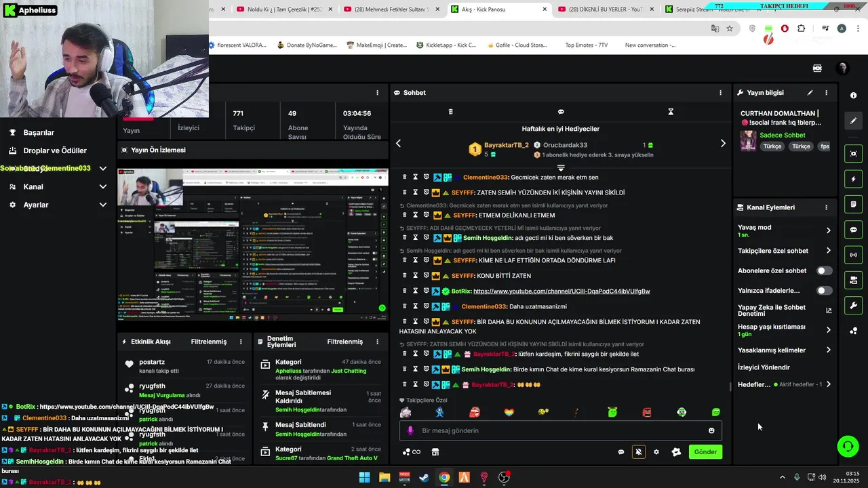This screenshot has height=488, width=868.
Task: Toggle wrench widget in right sidebar
Action: tap(854, 305)
